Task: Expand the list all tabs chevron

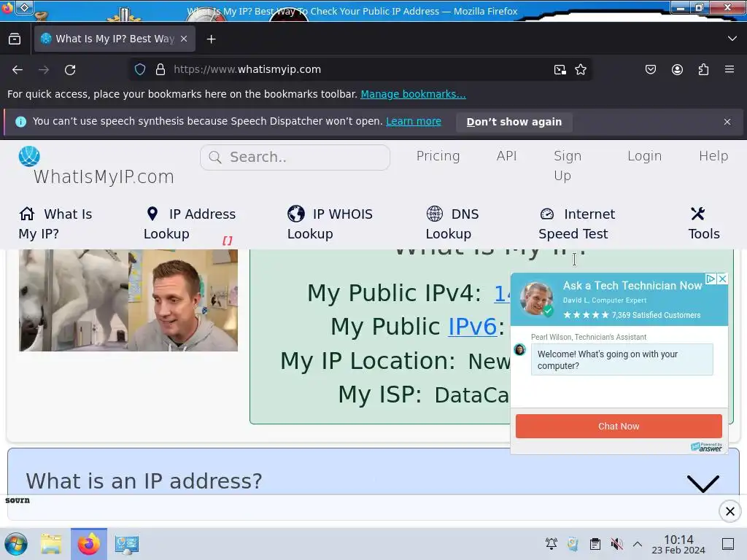Action: (x=732, y=39)
